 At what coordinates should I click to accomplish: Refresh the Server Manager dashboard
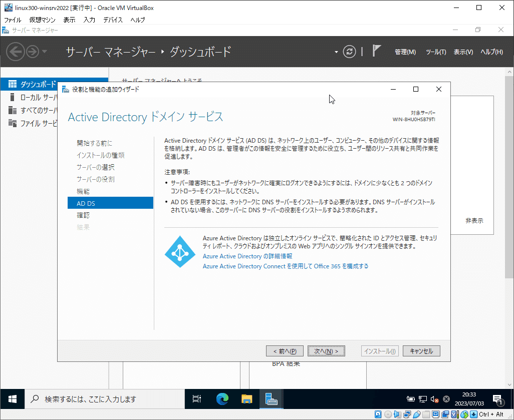point(349,52)
